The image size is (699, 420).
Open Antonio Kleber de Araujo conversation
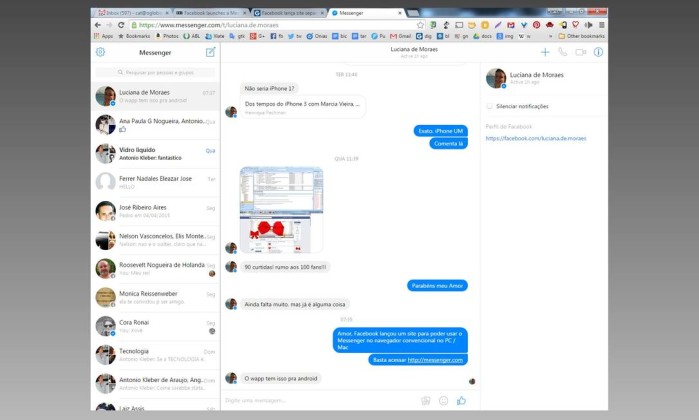click(x=155, y=383)
